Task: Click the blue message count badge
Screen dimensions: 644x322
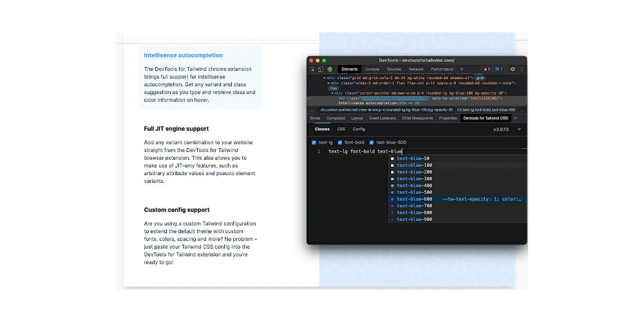Action: point(498,70)
